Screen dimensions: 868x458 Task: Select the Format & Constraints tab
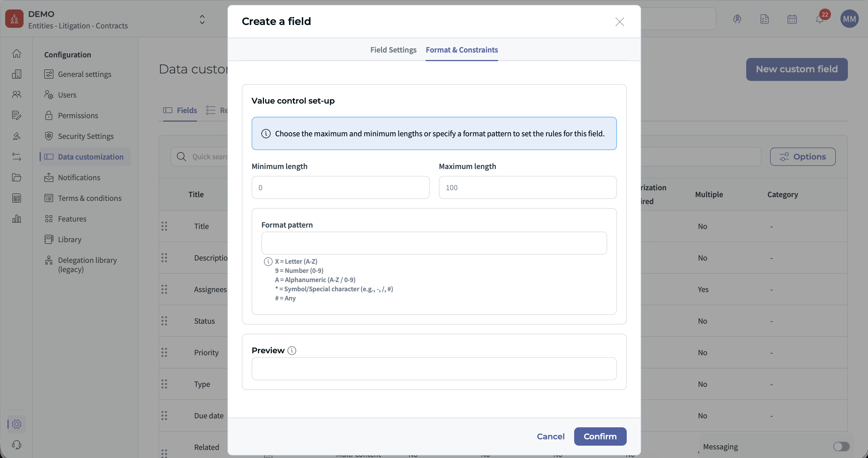click(x=462, y=50)
